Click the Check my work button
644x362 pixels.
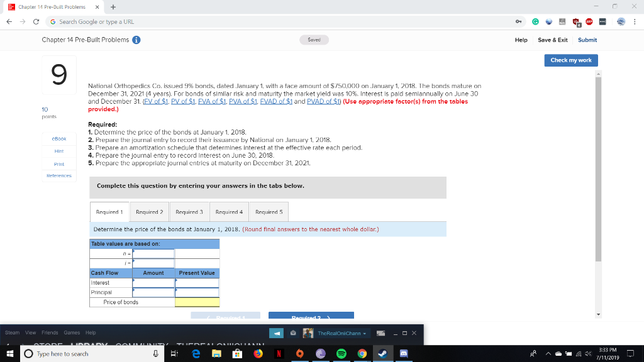tap(570, 60)
